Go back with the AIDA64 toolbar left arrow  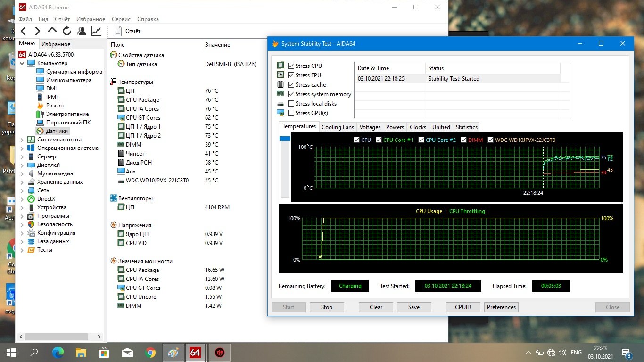click(x=24, y=31)
